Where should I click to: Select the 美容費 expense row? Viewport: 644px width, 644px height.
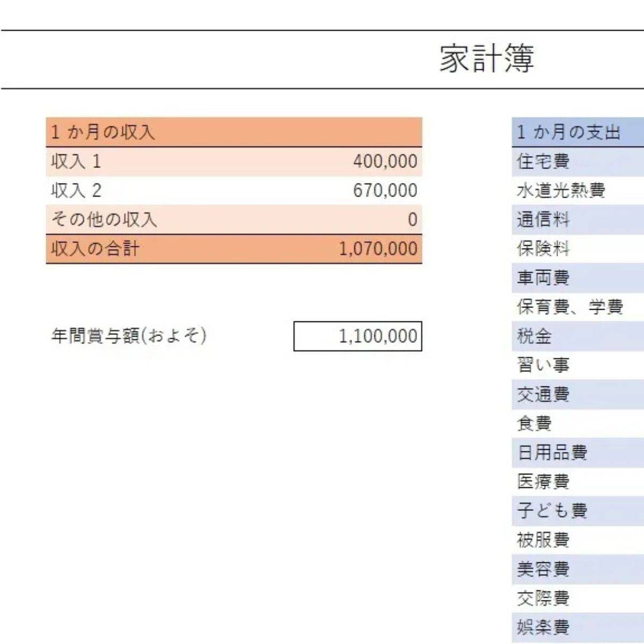pos(578,569)
